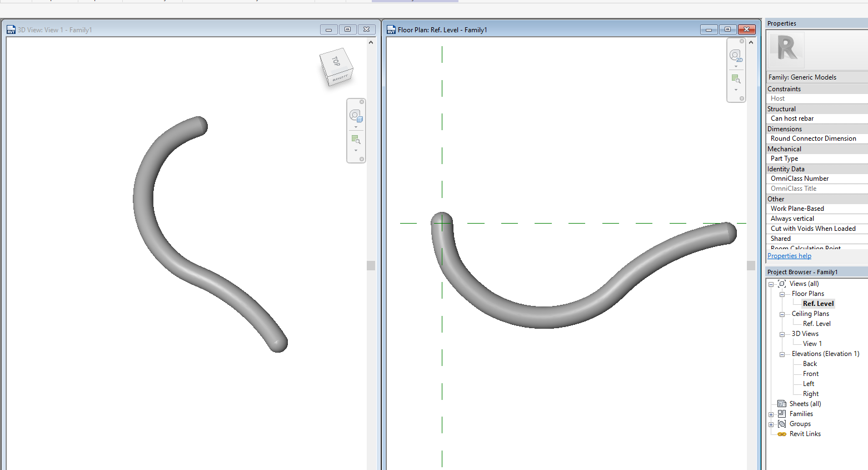Close the floor plan steering wheel popup

click(x=741, y=41)
